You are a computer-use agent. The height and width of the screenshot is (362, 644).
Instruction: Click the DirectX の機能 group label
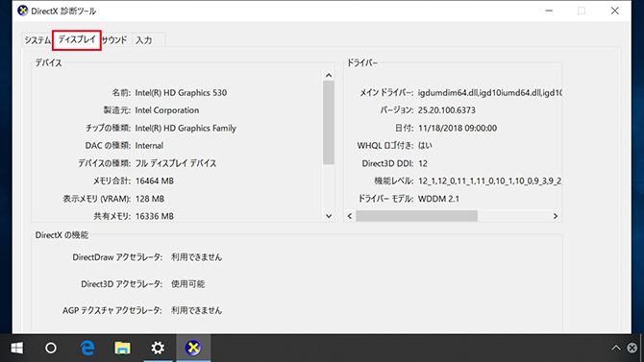(62, 235)
